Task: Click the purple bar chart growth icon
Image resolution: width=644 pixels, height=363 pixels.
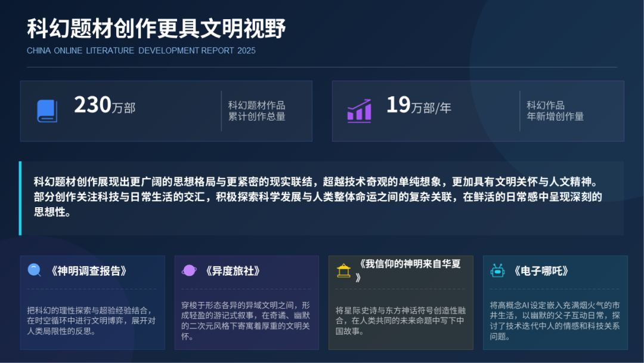Action: (x=360, y=111)
